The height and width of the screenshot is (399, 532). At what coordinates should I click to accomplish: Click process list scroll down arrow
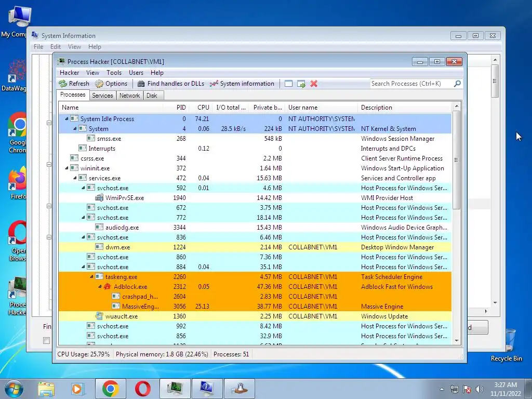(456, 341)
